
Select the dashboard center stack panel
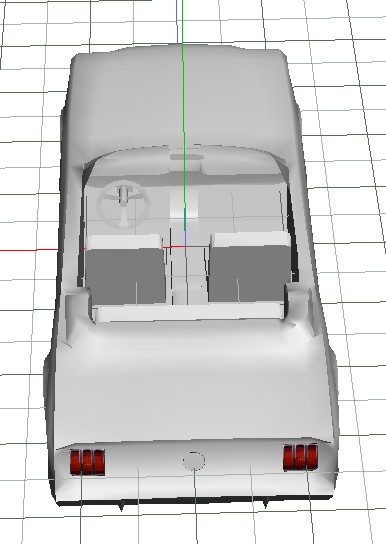pyautogui.click(x=183, y=205)
